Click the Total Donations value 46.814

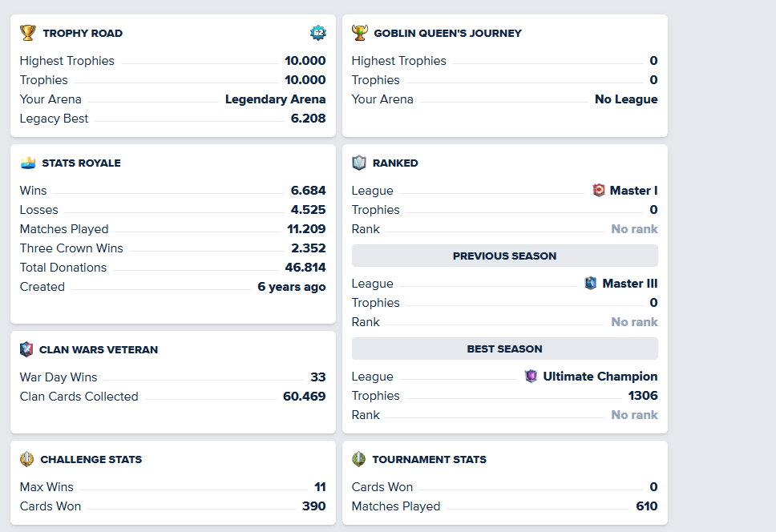(305, 268)
